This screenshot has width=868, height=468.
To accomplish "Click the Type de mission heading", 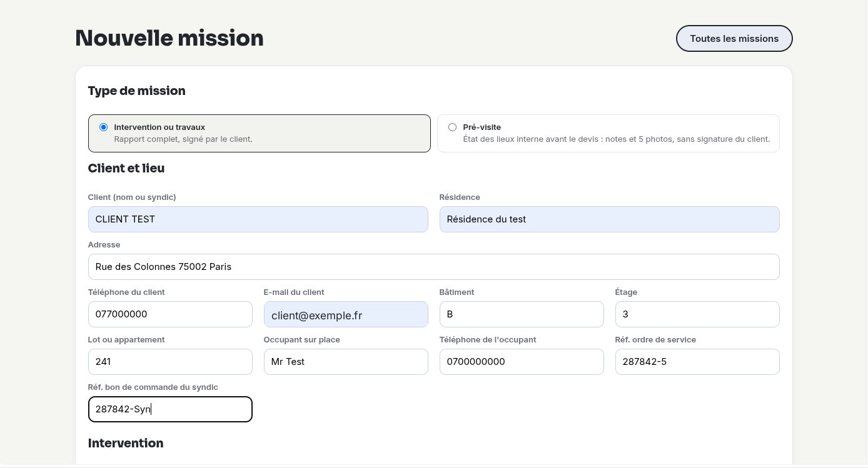I will [x=137, y=91].
